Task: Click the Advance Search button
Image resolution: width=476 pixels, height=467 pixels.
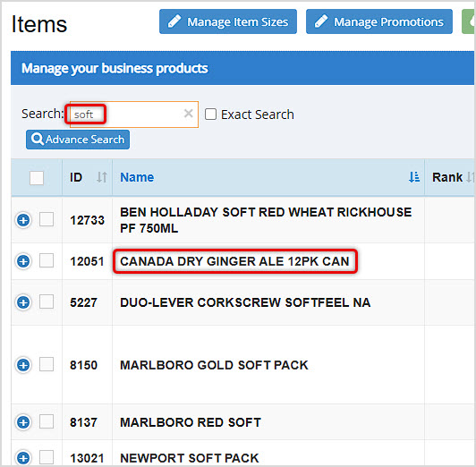Action: pos(78,140)
